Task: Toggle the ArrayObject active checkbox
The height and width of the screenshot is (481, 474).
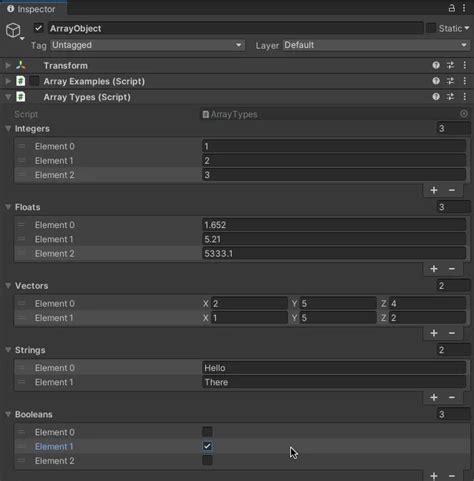Action: [x=39, y=28]
